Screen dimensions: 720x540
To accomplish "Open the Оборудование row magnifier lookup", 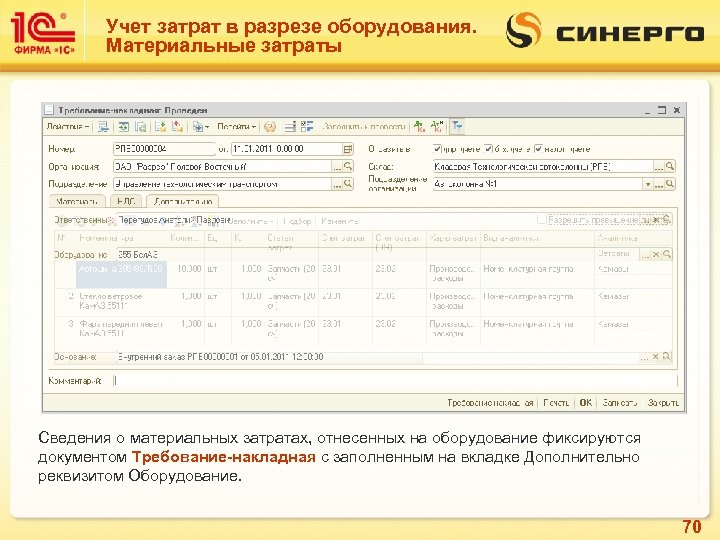I will coord(667,254).
